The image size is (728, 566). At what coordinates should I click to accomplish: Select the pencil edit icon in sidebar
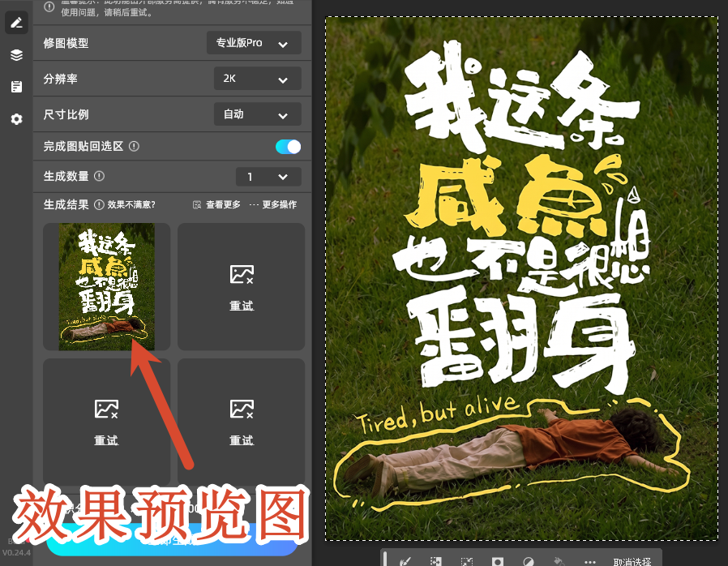[16, 22]
